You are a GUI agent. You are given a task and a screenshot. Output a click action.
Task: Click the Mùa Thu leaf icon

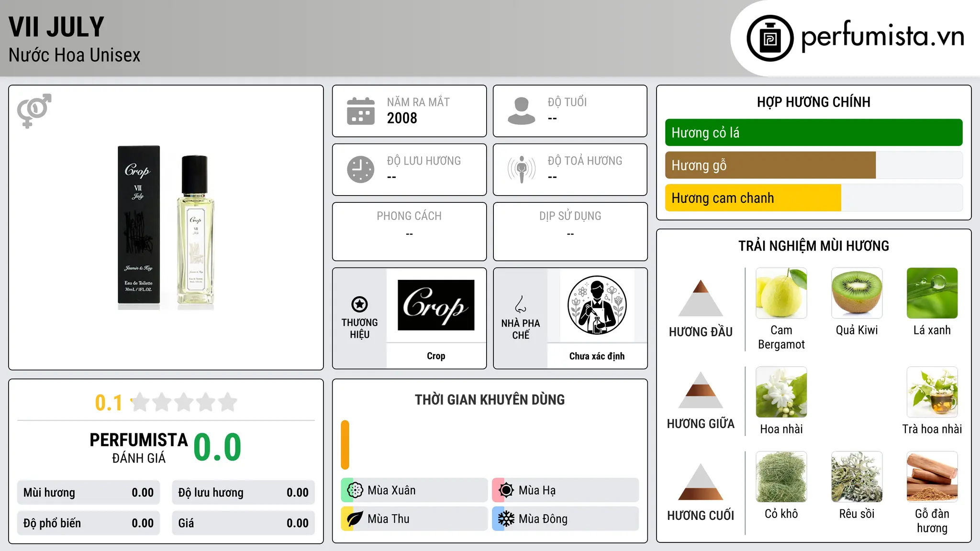coord(355,519)
